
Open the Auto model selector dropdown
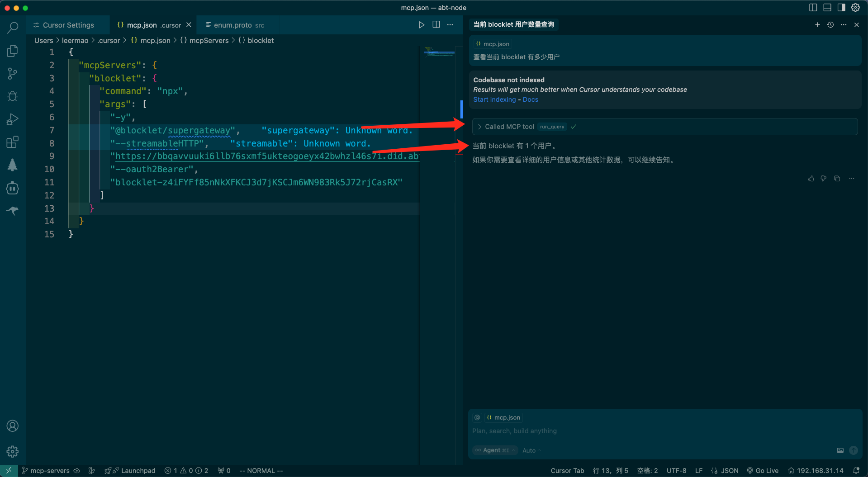(x=531, y=450)
